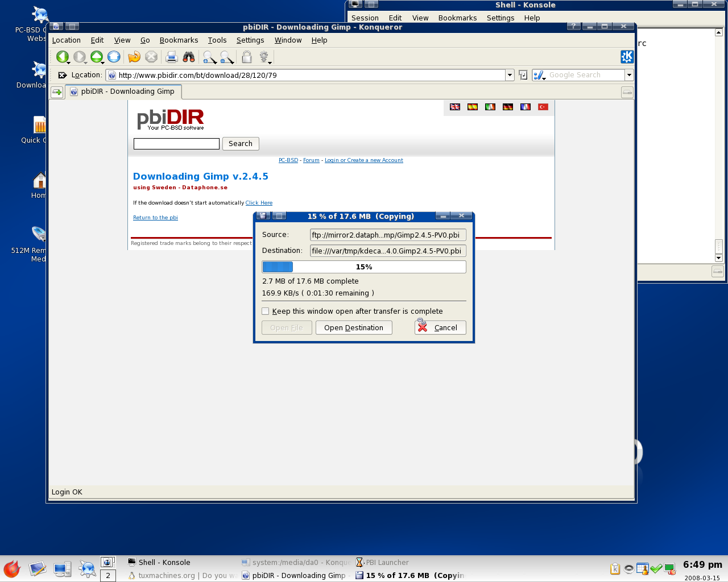Open Find with the binoculars icon
Image resolution: width=728 pixels, height=582 pixels.
click(x=189, y=57)
